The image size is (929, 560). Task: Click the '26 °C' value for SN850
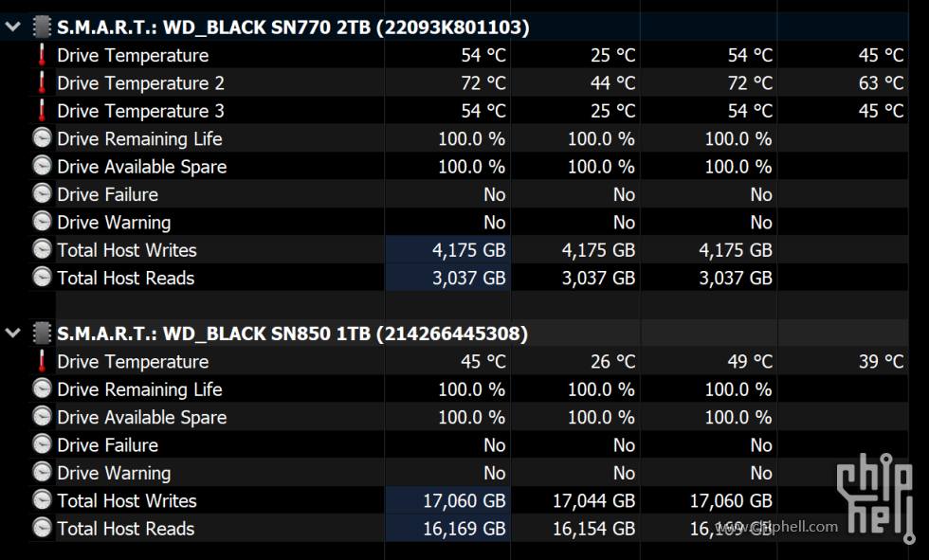612,361
